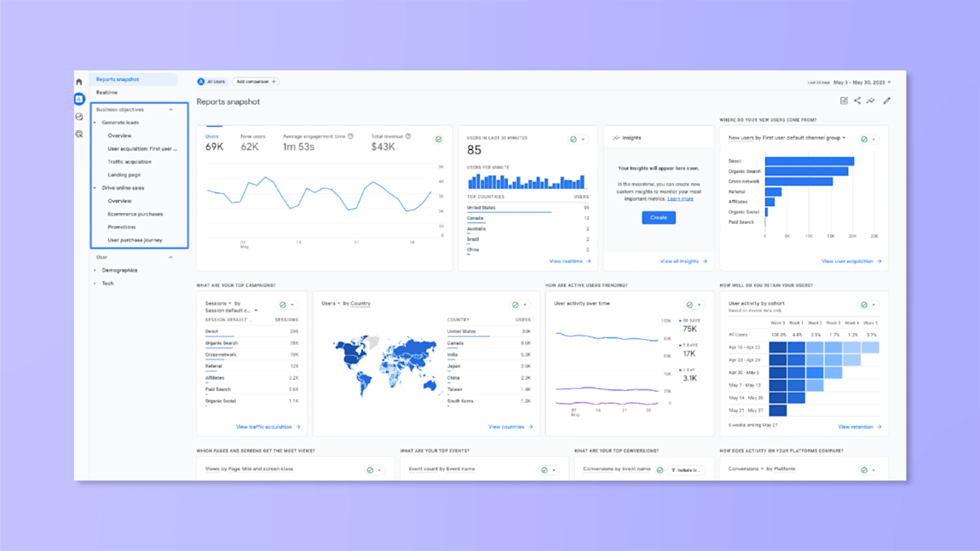This screenshot has height=551, width=980.
Task: Expand the Tech group
Action: coord(95,284)
